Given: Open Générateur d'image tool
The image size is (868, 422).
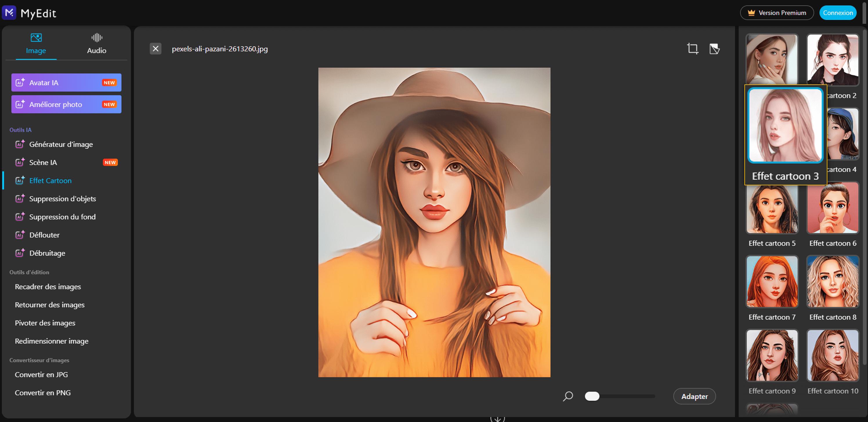Looking at the screenshot, I should [61, 144].
